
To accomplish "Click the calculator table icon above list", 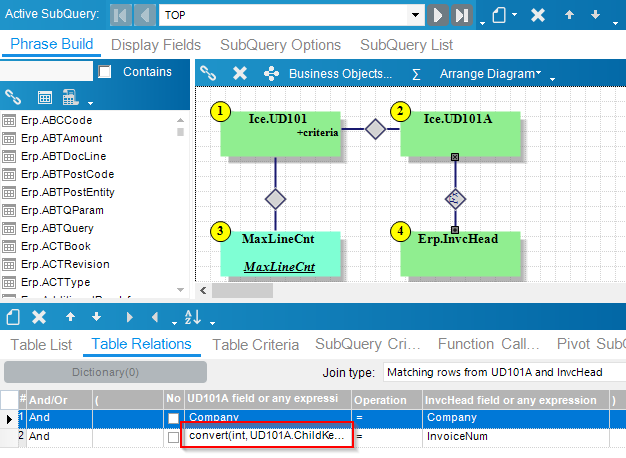I will tap(70, 97).
